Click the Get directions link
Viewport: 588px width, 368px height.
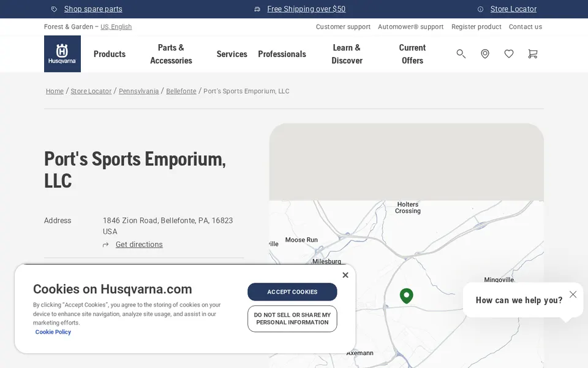click(x=139, y=245)
